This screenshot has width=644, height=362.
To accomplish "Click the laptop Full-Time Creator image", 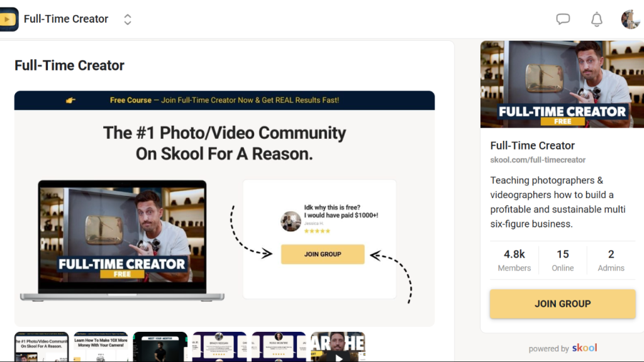I will point(123,240).
